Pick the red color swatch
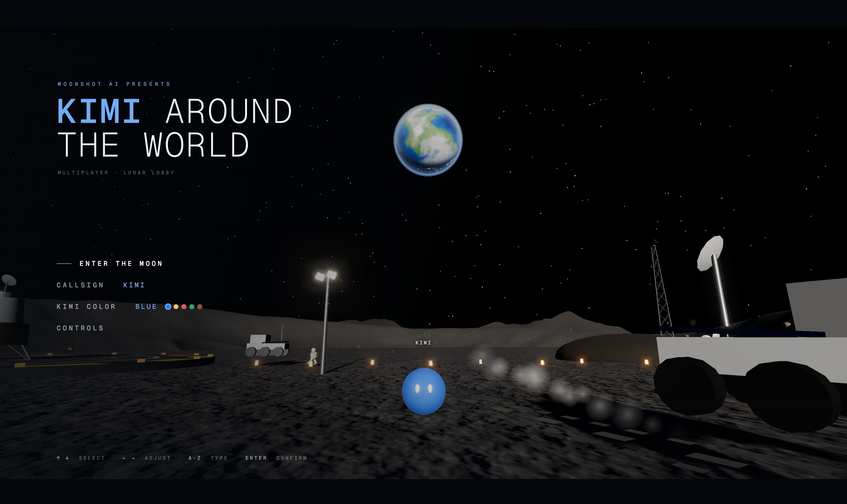Screen dimensions: 847x504 click(184, 307)
